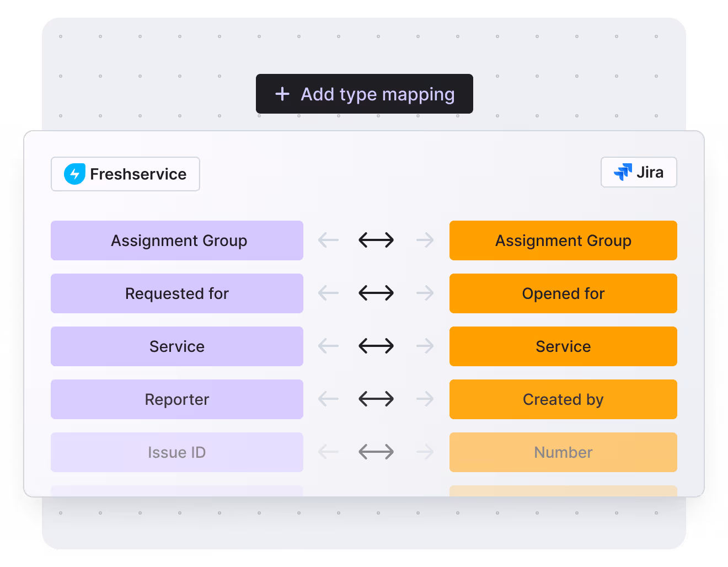
Task: Choose left arrow for Assignment Group row
Action: (x=329, y=240)
